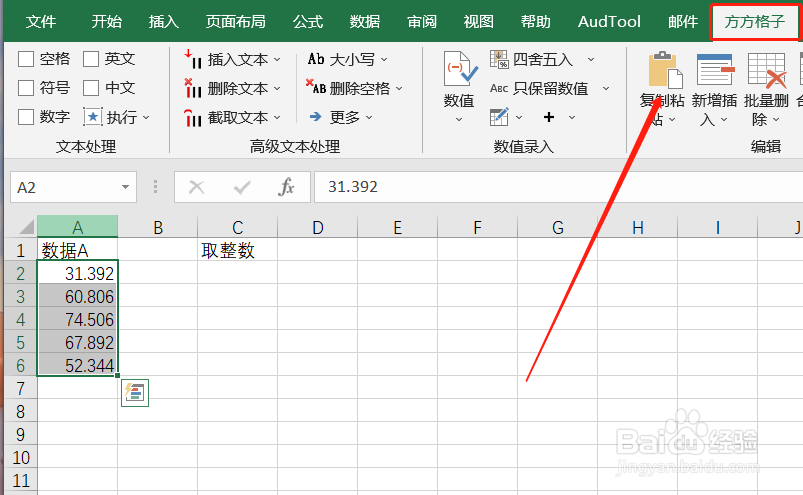The height and width of the screenshot is (495, 803).
Task: Open the 删除文本 dropdown arrow
Action: (277, 89)
